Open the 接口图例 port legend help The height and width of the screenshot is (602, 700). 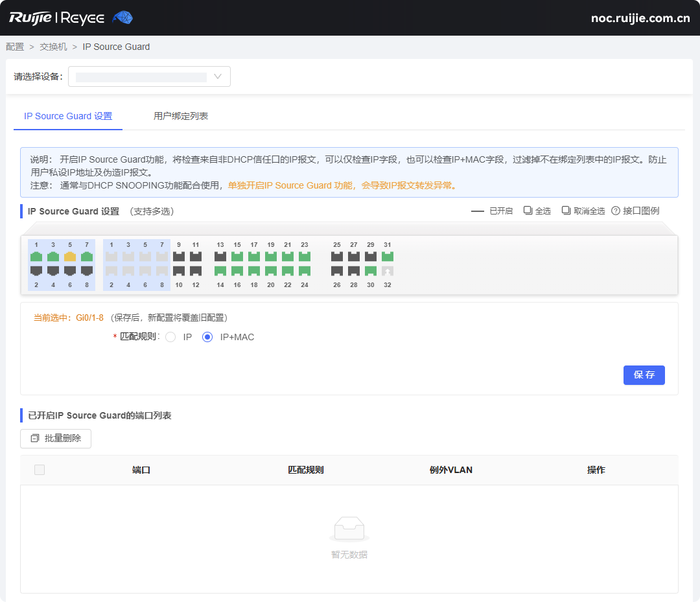(635, 211)
